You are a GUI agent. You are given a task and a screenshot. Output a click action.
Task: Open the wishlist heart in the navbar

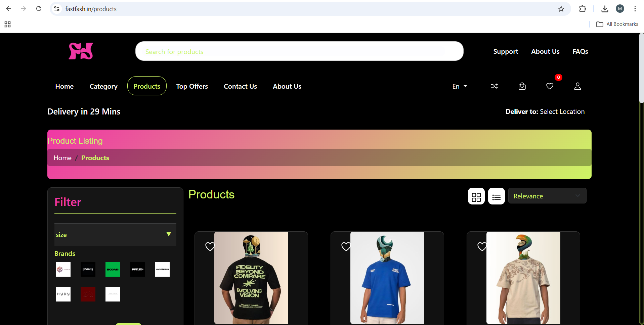coord(550,86)
